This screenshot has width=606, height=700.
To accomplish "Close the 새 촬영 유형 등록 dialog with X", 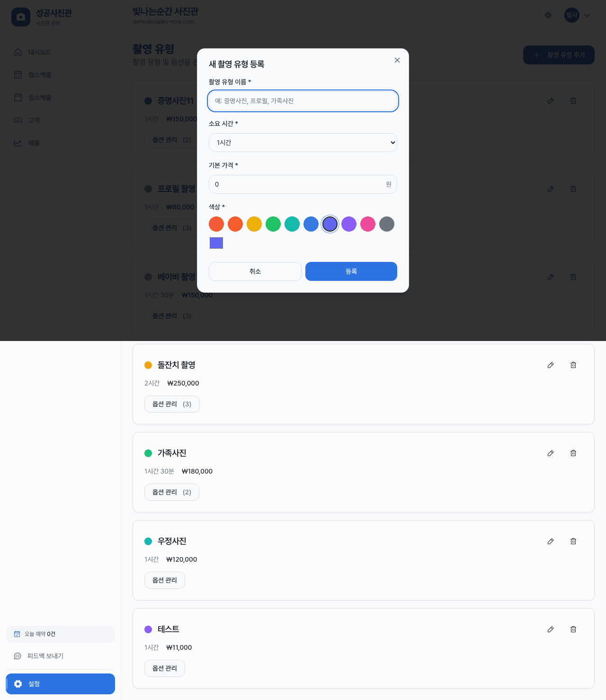I will 397,60.
